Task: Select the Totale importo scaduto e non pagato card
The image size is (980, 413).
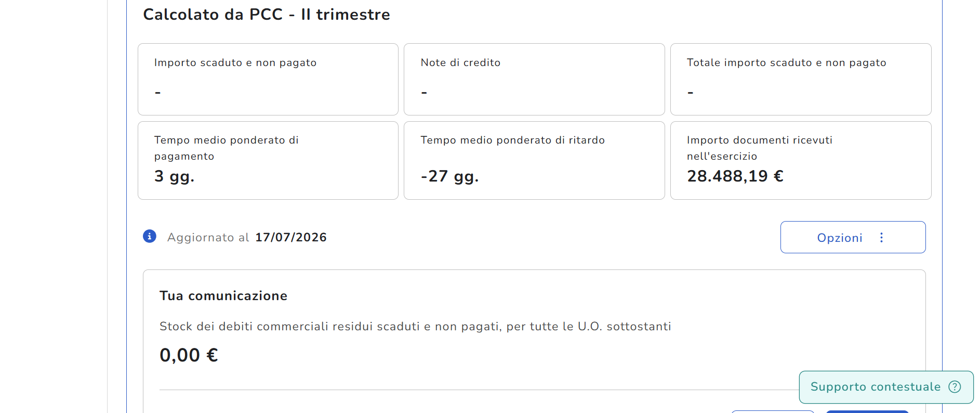Action: tap(801, 79)
